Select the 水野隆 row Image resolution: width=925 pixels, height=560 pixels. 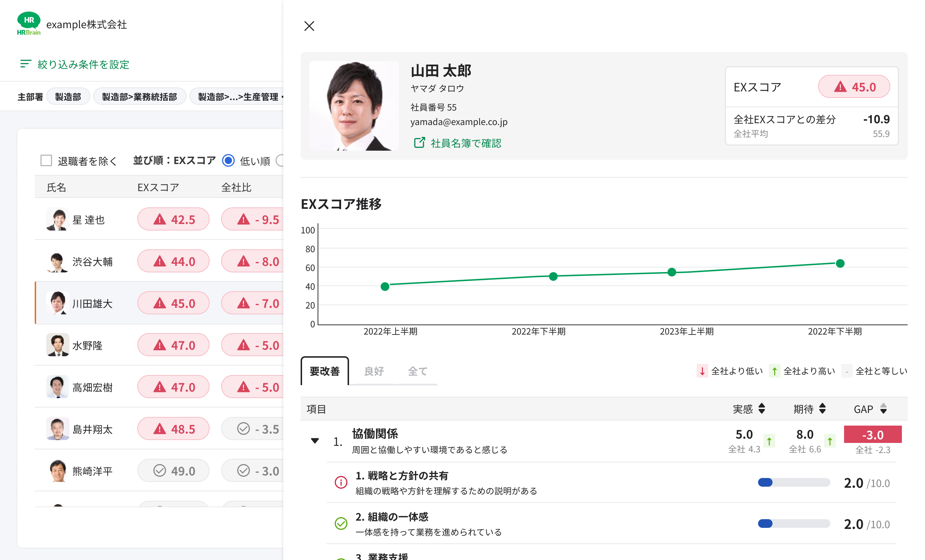point(159,345)
